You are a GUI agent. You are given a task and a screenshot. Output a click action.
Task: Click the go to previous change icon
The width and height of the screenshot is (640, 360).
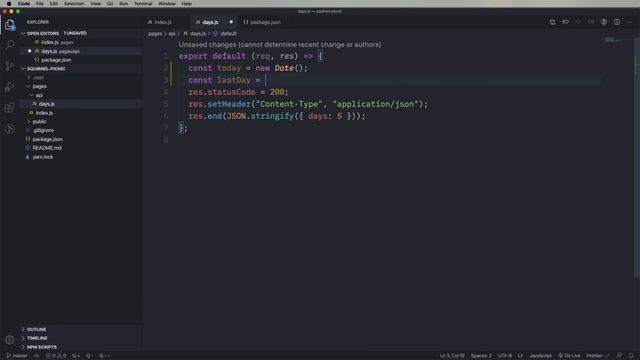point(565,22)
